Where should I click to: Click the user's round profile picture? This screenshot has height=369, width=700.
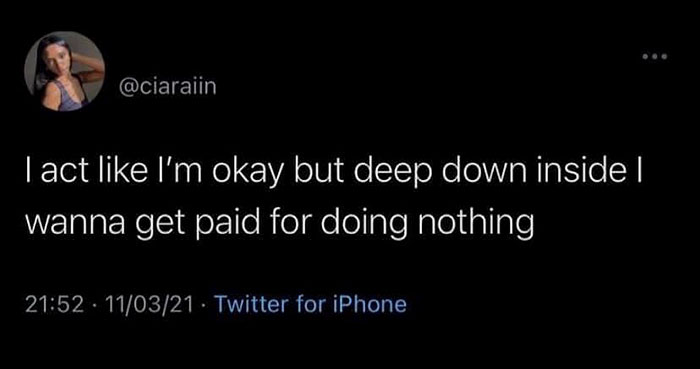click(x=64, y=71)
